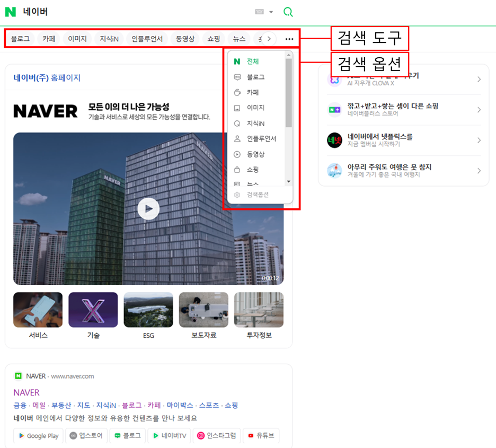Choose 지식iN in the dropdown list
The width and height of the screenshot is (496, 448).
pos(256,123)
